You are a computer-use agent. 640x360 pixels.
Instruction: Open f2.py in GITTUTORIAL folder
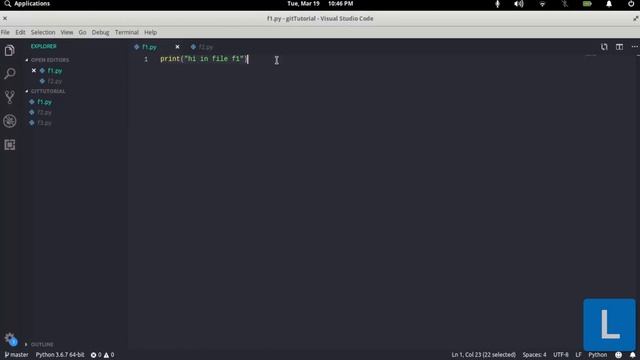[x=44, y=112]
